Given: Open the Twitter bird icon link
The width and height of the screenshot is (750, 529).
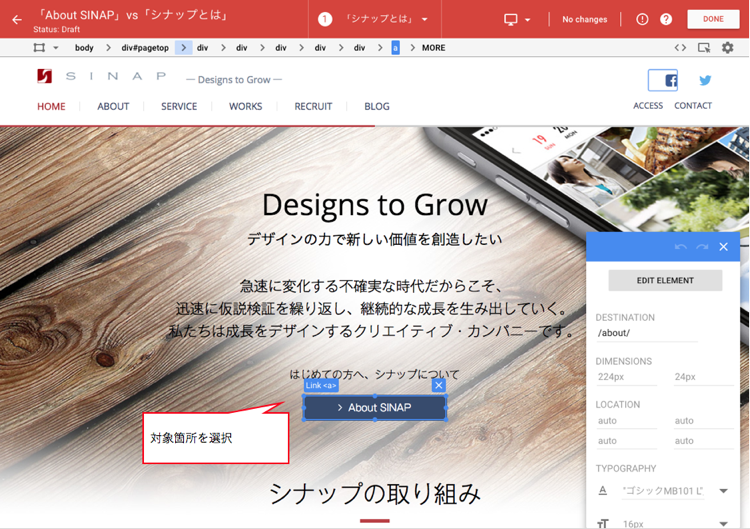Looking at the screenshot, I should [705, 80].
